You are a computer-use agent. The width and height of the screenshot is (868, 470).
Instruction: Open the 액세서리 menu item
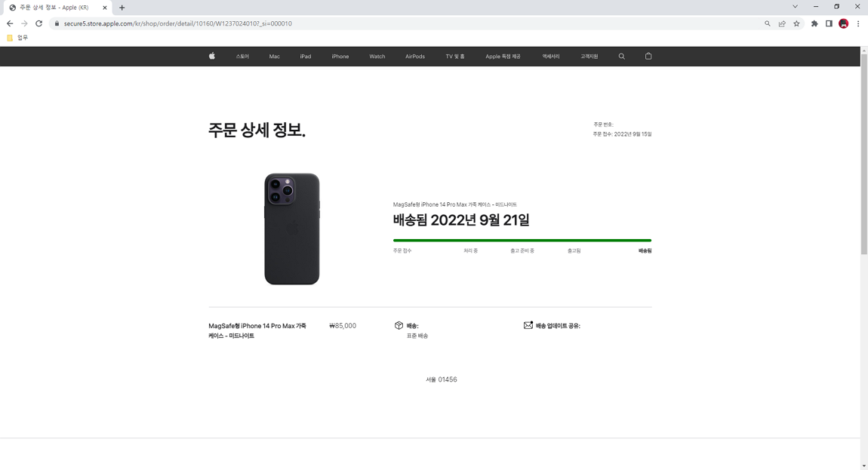(x=551, y=57)
